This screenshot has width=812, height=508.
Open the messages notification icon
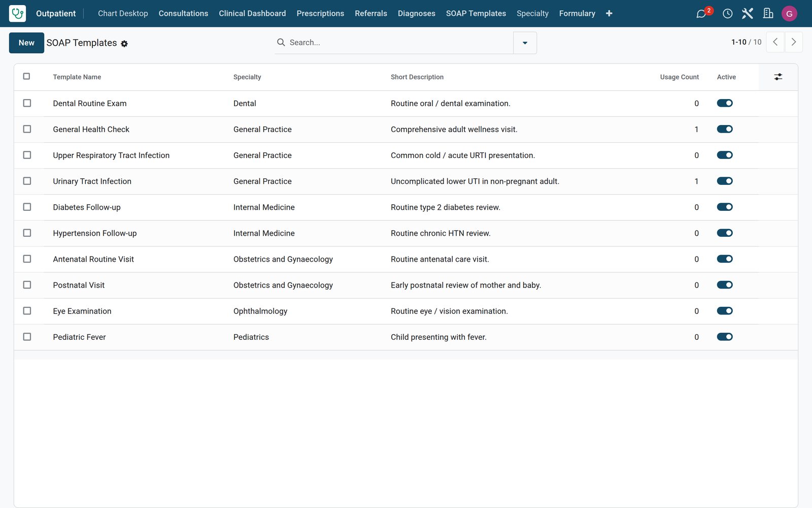[x=701, y=14]
